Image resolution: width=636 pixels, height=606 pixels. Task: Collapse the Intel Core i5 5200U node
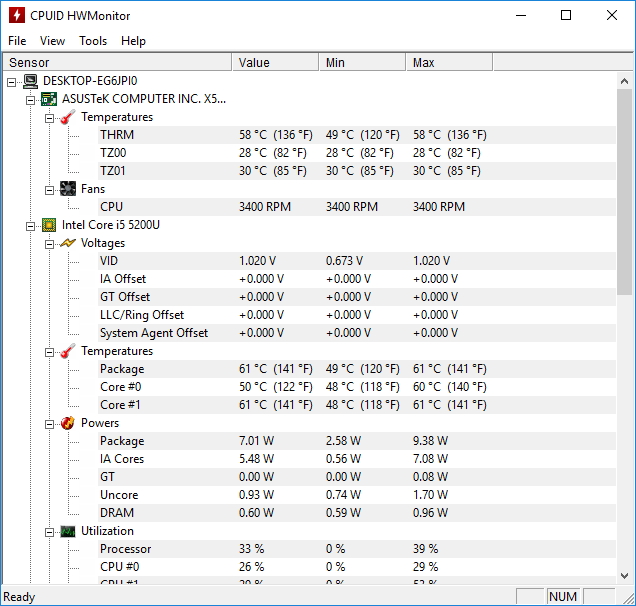[30, 226]
